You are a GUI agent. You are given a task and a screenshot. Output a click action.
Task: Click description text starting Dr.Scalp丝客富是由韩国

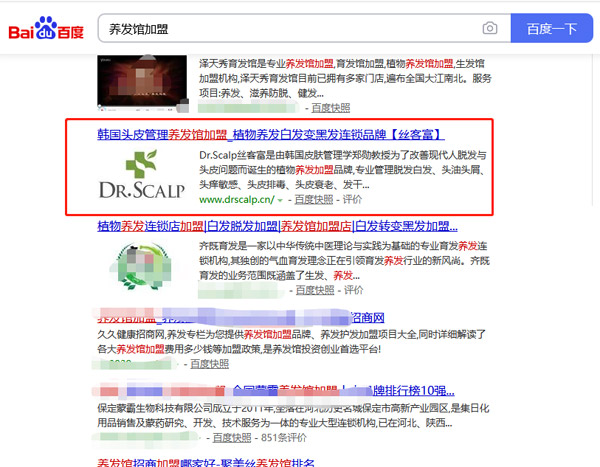[343, 170]
